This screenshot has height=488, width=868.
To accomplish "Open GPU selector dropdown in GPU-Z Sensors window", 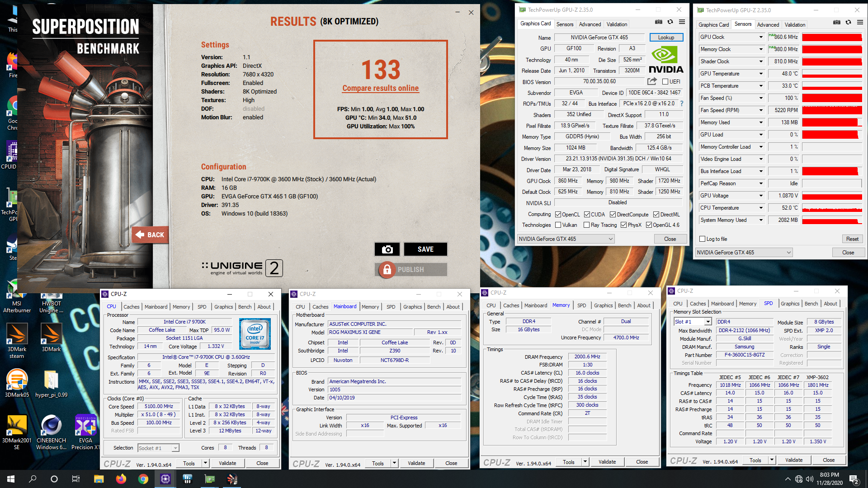I will pyautogui.click(x=744, y=253).
